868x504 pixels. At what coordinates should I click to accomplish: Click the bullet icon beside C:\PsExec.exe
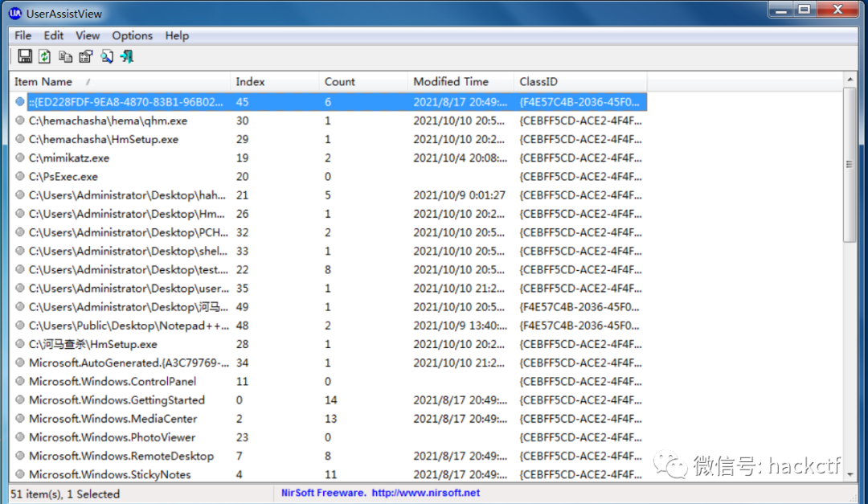(20, 176)
